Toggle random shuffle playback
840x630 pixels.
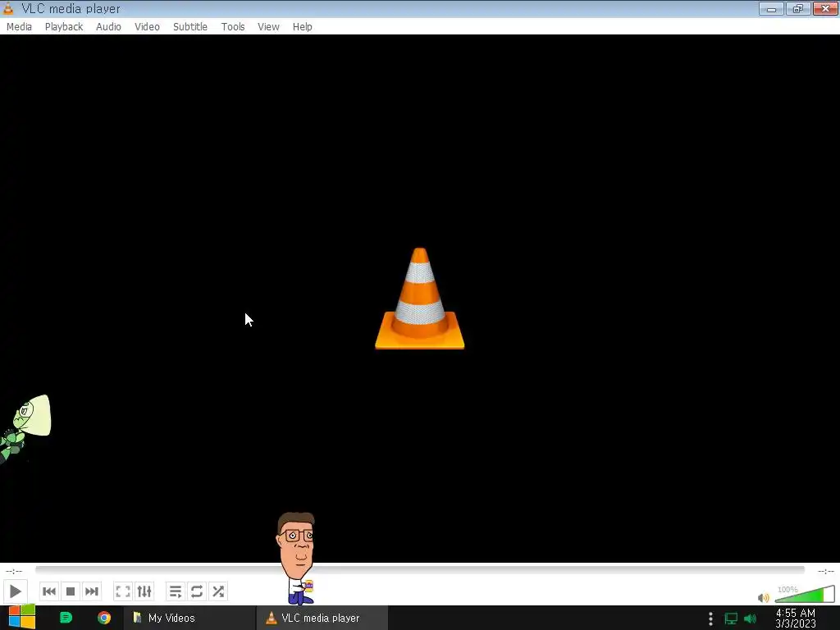click(218, 591)
